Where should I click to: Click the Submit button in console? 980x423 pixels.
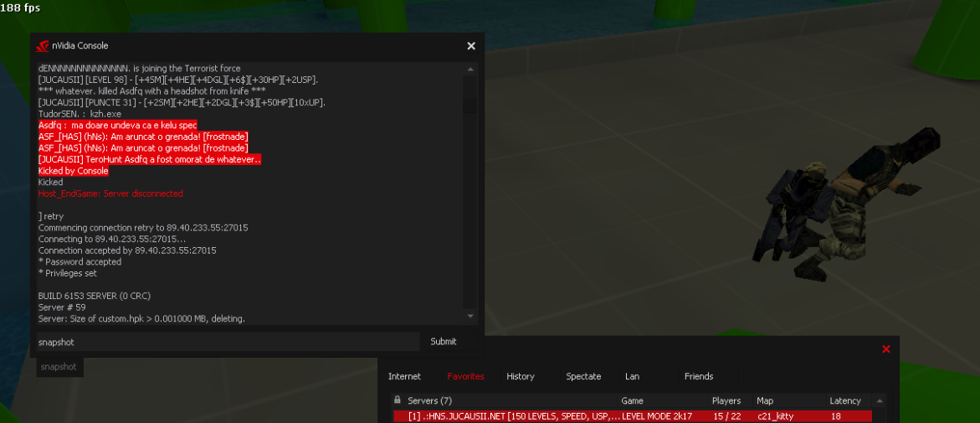pyautogui.click(x=443, y=342)
